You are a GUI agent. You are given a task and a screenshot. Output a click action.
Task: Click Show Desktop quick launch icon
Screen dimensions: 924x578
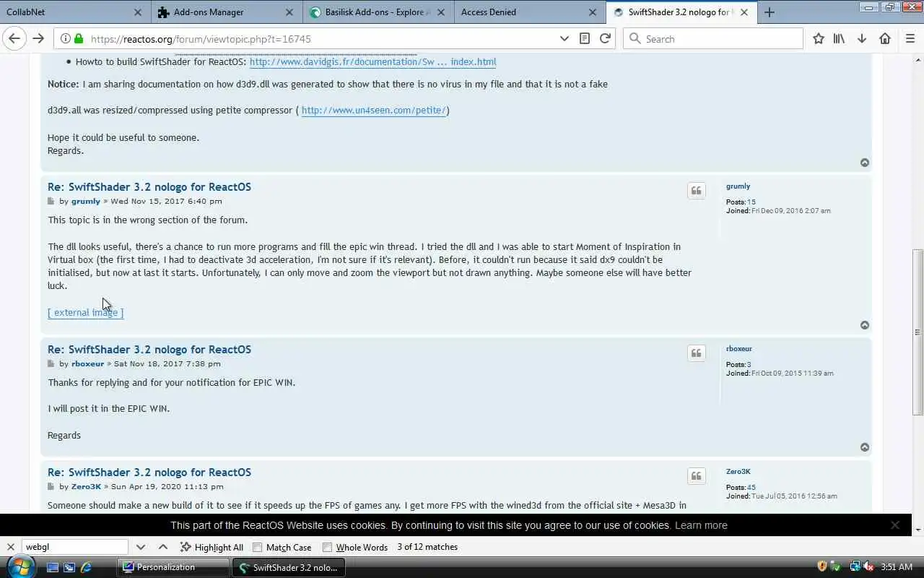52,567
